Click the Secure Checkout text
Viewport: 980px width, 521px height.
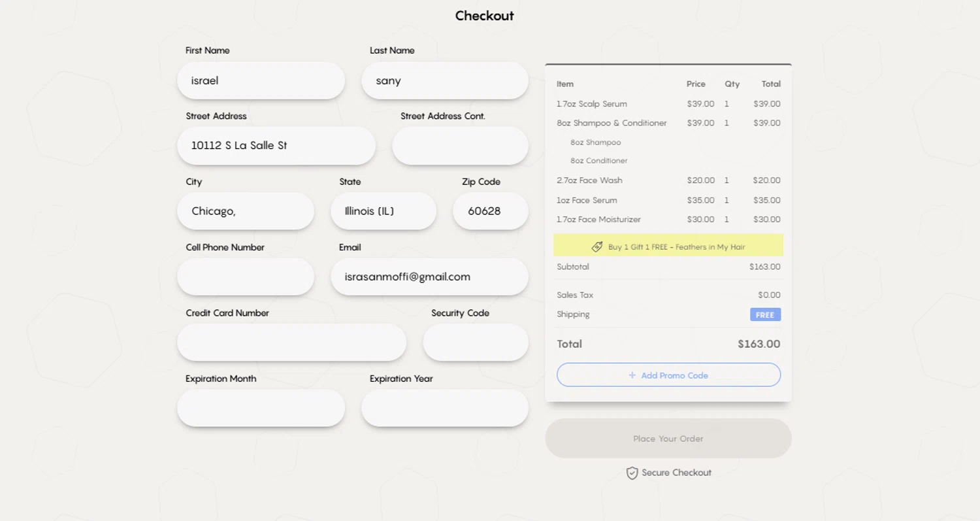click(x=676, y=473)
